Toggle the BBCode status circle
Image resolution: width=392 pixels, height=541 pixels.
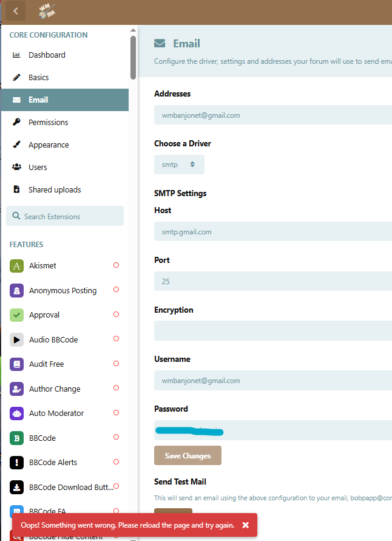coord(116,437)
